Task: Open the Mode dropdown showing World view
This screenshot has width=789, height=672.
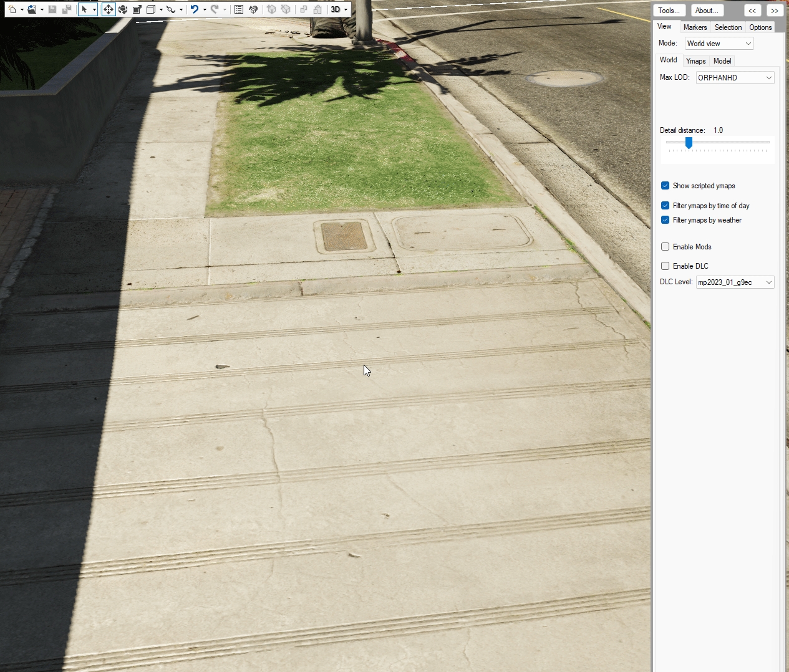Action: pyautogui.click(x=719, y=44)
